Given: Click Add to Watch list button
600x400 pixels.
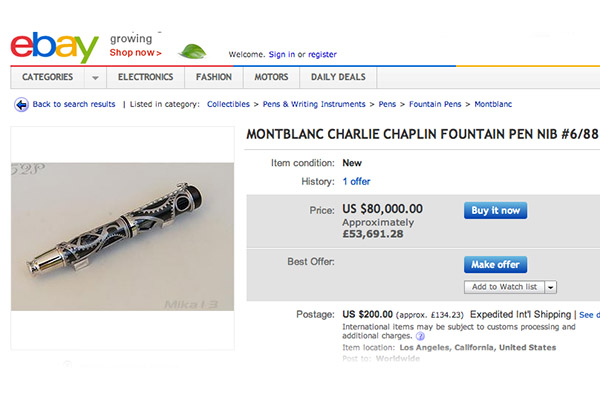Looking at the screenshot, I should pos(504,287).
